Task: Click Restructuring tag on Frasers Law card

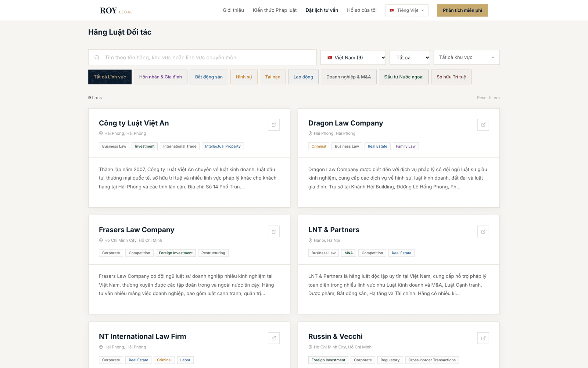Action: pos(213,253)
